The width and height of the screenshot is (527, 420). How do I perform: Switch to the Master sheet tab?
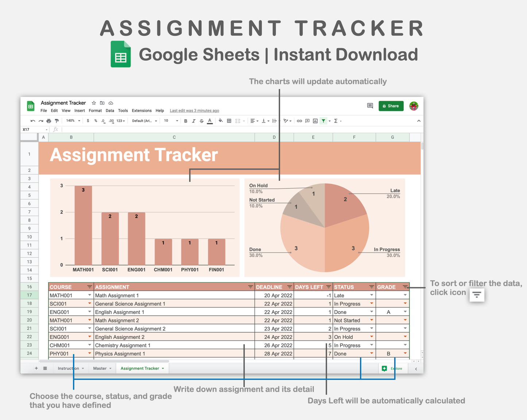100,369
